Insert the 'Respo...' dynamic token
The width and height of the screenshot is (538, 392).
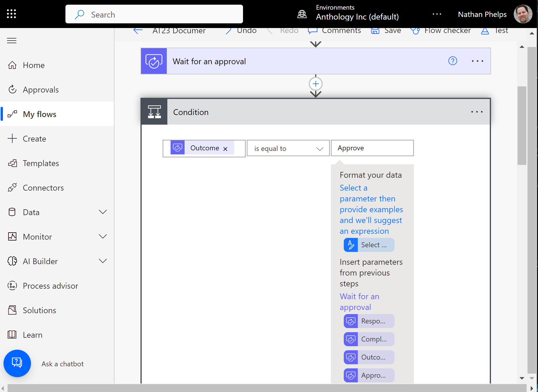[369, 321]
